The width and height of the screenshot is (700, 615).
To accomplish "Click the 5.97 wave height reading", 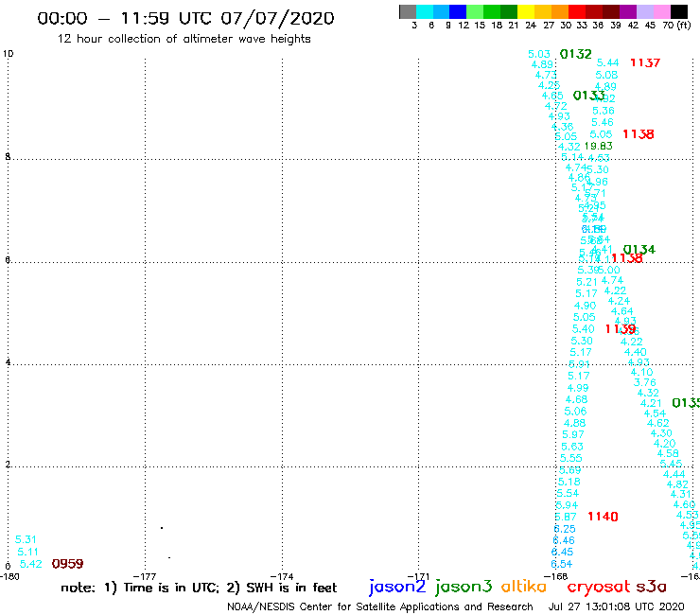I will click(x=572, y=434).
